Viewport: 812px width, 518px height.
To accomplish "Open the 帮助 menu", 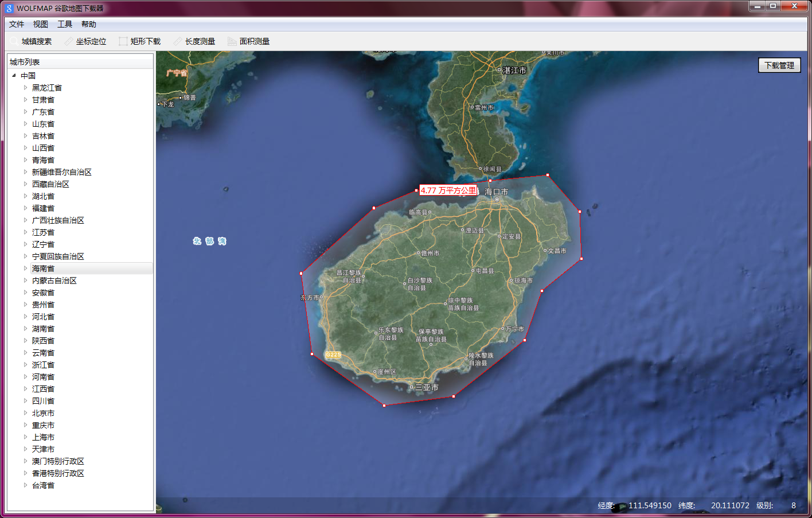I will 88,24.
